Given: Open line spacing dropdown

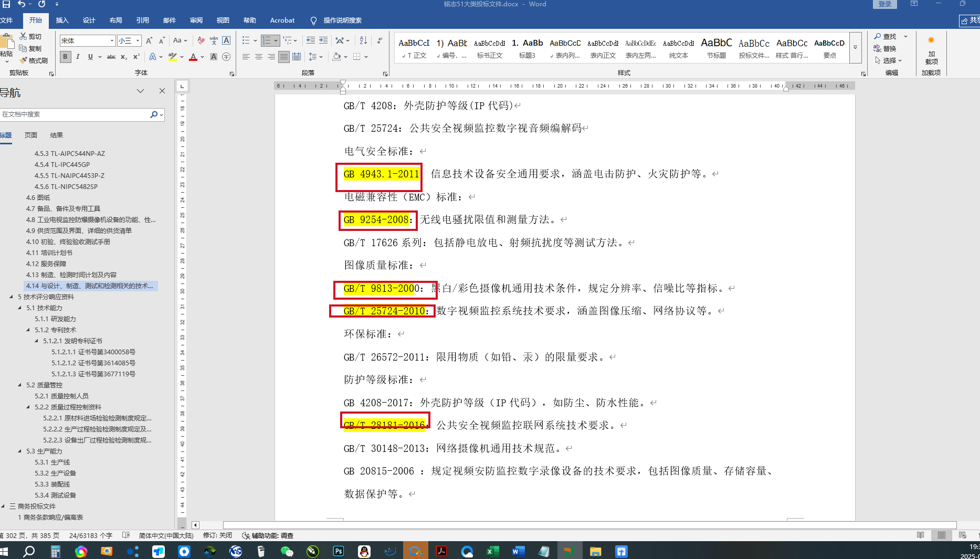Looking at the screenshot, I should coord(314,57).
